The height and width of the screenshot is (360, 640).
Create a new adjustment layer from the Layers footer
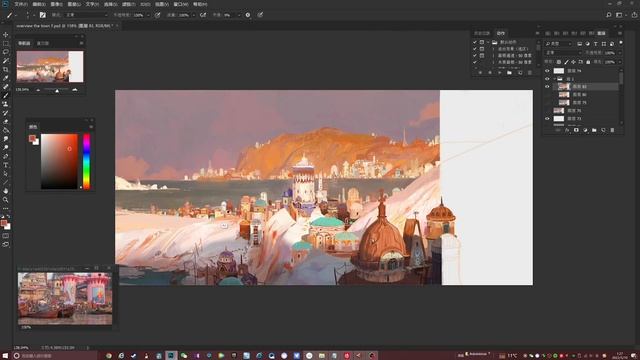(x=585, y=130)
